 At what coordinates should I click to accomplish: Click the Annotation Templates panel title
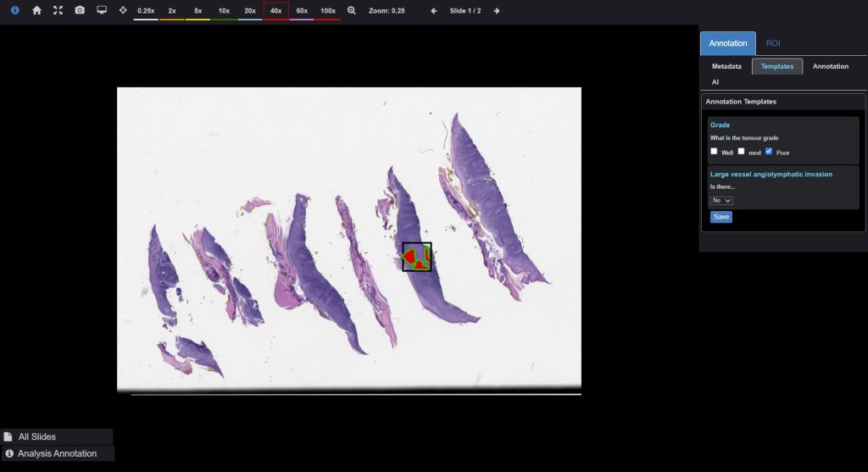pos(741,102)
